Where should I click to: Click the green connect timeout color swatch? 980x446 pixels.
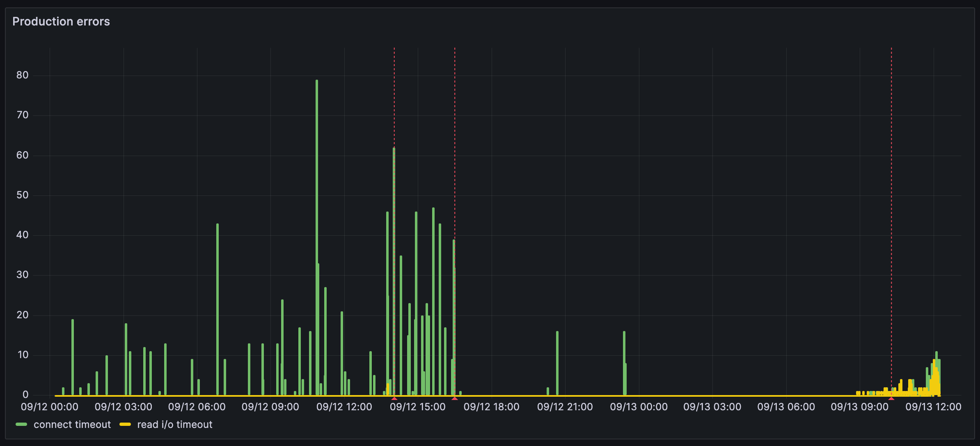pos(21,425)
